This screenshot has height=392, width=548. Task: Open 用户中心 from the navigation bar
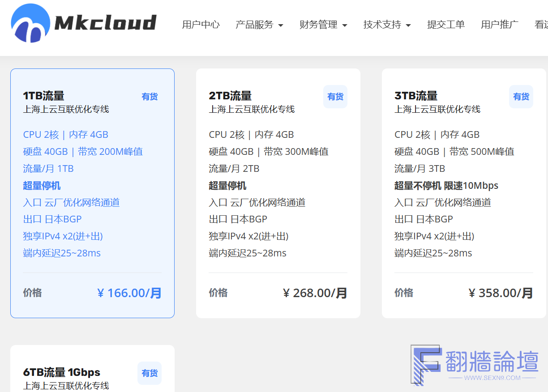[x=201, y=25]
